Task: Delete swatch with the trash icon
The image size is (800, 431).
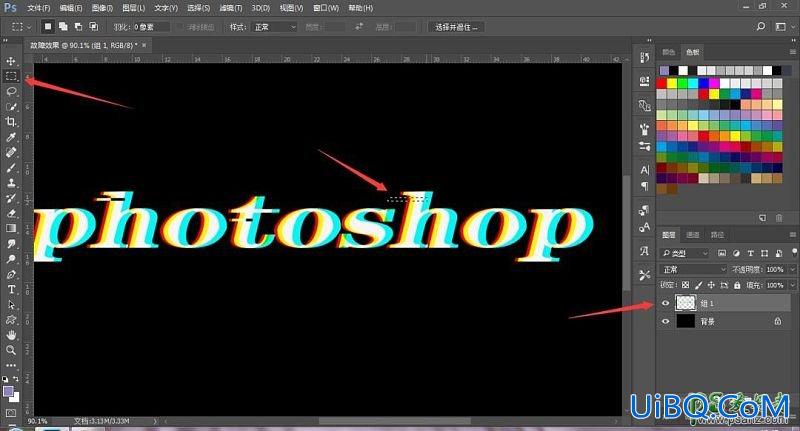Action: coord(779,218)
